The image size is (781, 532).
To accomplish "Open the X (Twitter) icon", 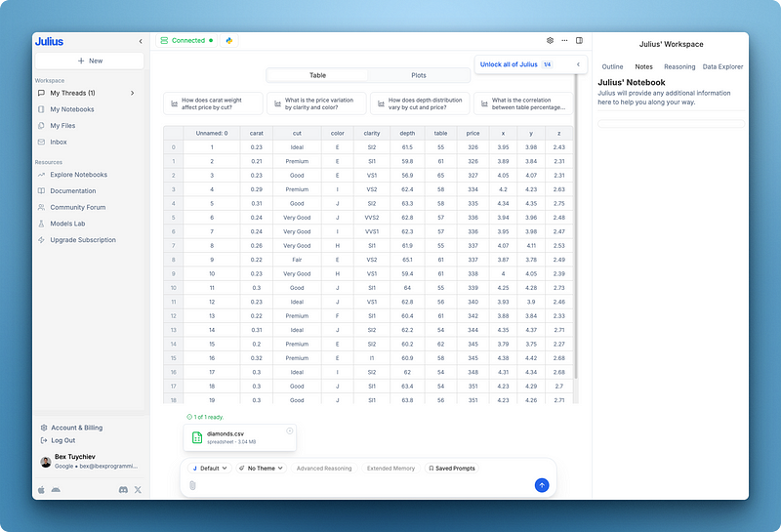I will (138, 490).
